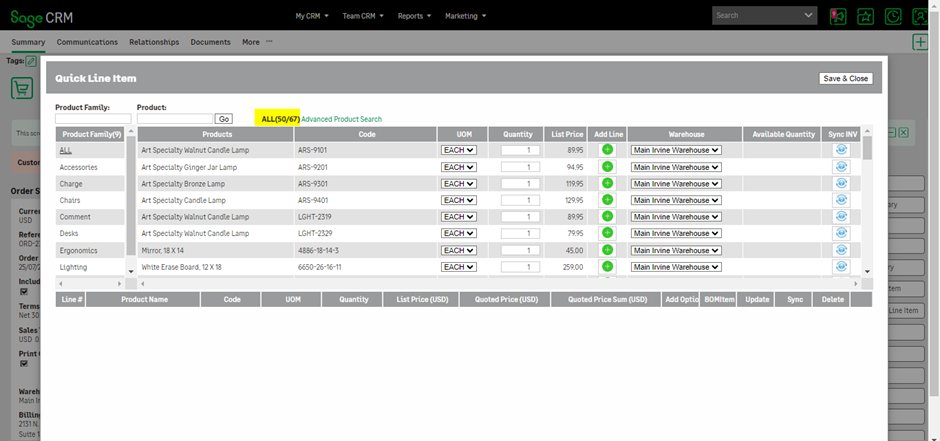Open the notifications megaphone icon
Screen dimensions: 940x441
(837, 16)
